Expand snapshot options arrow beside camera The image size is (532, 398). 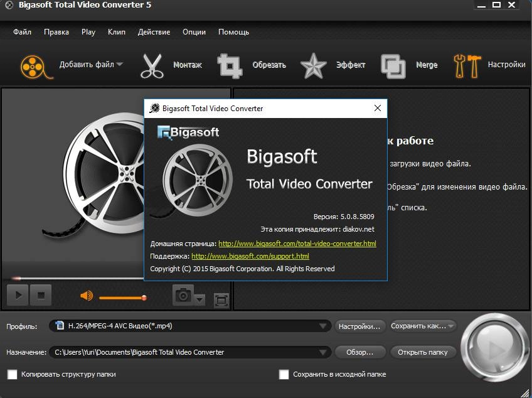coord(200,299)
